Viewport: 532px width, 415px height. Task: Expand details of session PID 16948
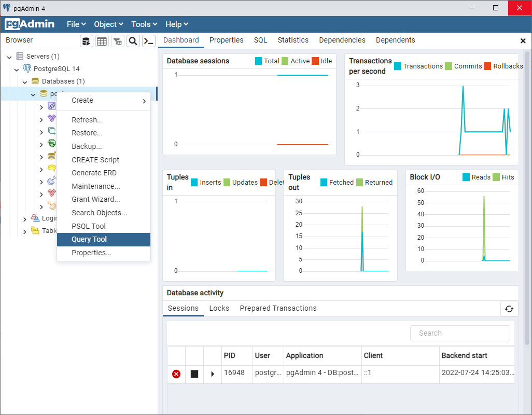[x=213, y=374]
